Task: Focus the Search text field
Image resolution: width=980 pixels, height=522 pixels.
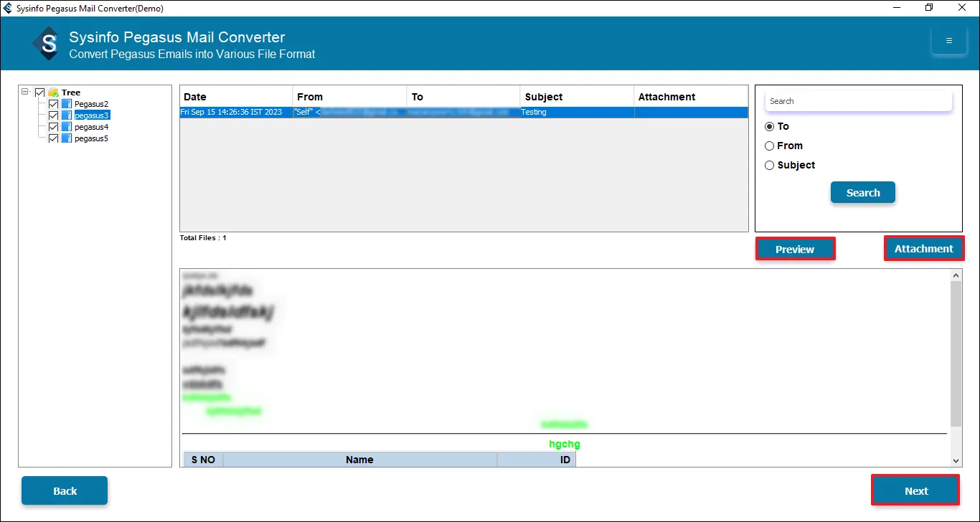Action: [859, 101]
